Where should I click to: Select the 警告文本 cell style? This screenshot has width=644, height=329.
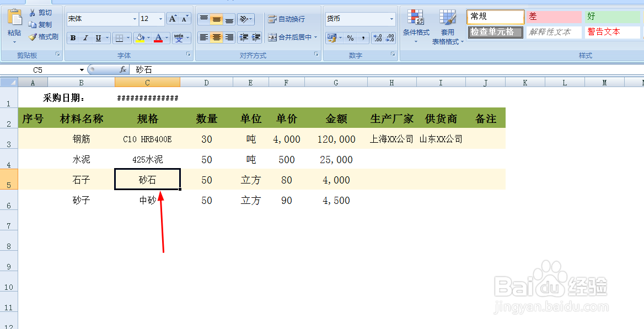click(x=611, y=31)
